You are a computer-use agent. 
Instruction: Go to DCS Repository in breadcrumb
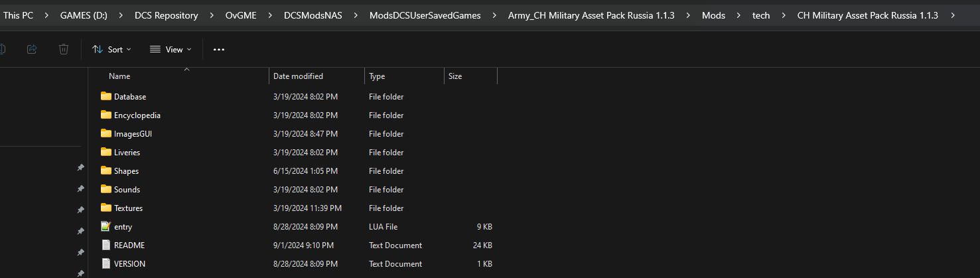click(166, 15)
